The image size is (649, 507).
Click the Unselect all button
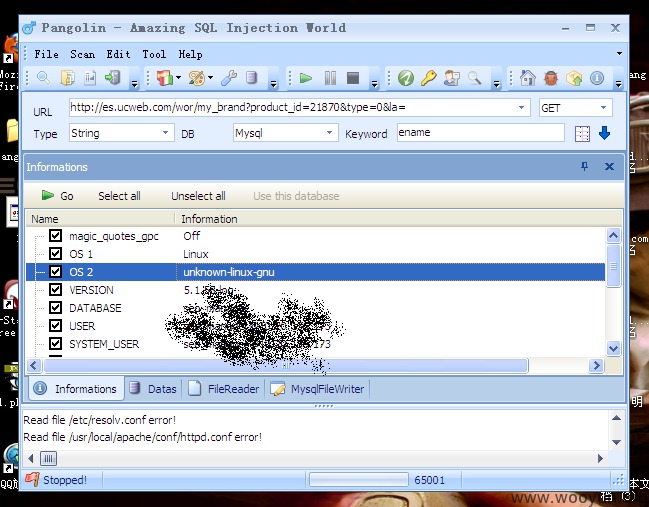[198, 196]
